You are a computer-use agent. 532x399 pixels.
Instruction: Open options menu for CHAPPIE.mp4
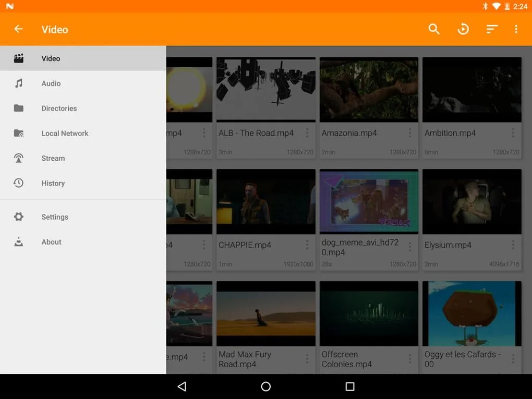point(307,244)
